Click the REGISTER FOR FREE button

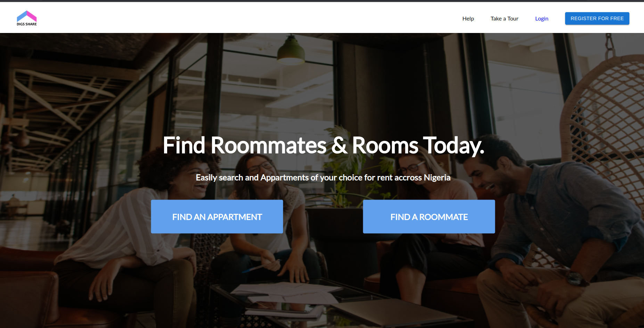pyautogui.click(x=597, y=18)
